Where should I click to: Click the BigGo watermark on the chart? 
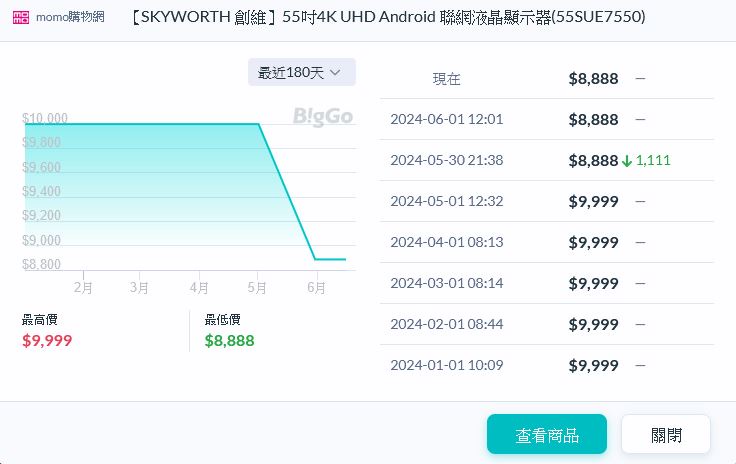point(323,117)
